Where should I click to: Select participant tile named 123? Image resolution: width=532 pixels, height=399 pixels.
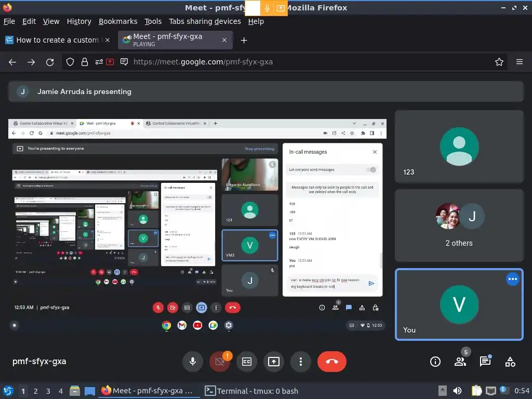click(459, 147)
